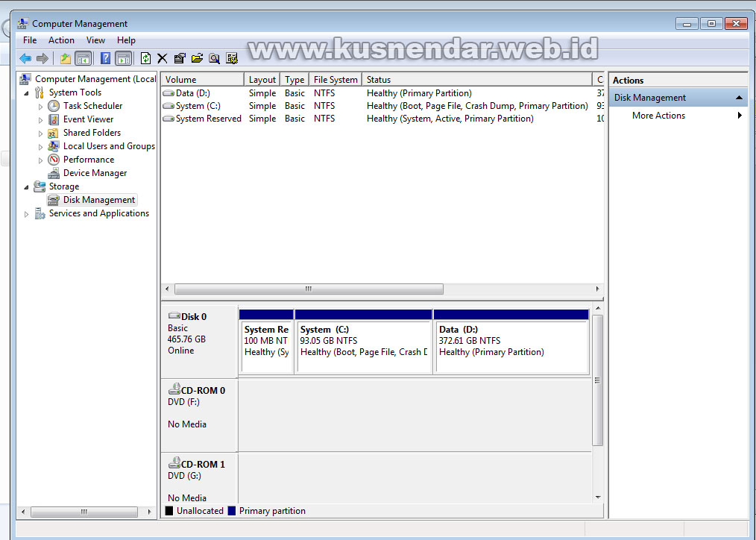Select Data (D:) partition block in Disk 0
The width and height of the screenshot is (756, 540).
tap(511, 342)
